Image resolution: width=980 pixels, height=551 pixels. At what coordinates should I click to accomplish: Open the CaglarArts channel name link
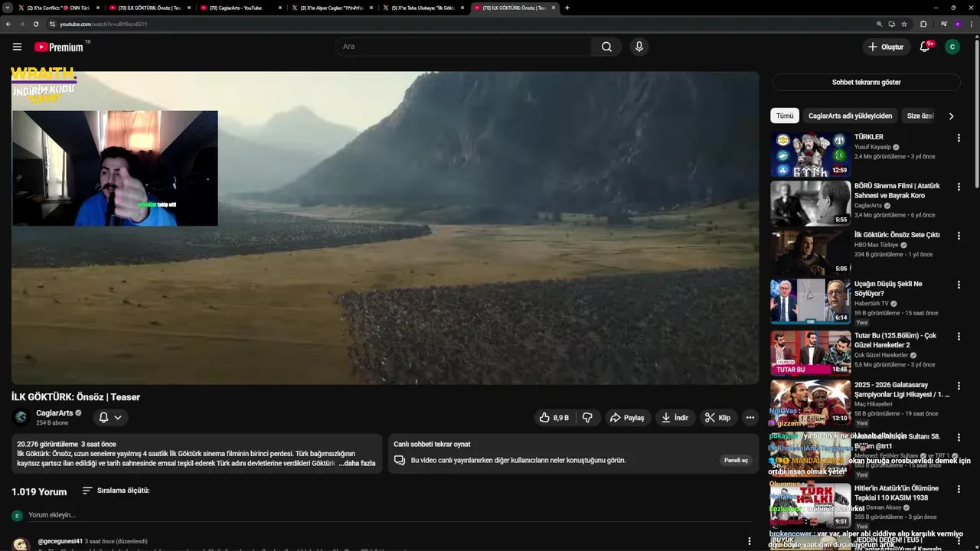[54, 413]
